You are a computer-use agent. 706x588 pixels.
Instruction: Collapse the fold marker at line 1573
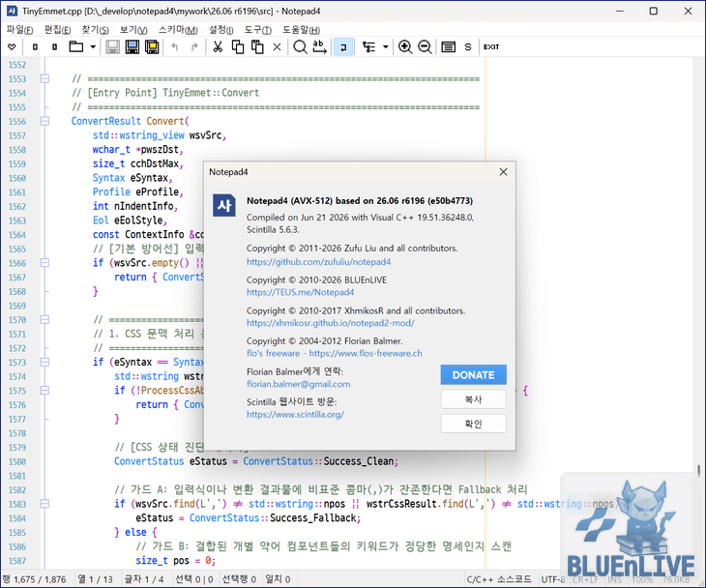point(44,362)
